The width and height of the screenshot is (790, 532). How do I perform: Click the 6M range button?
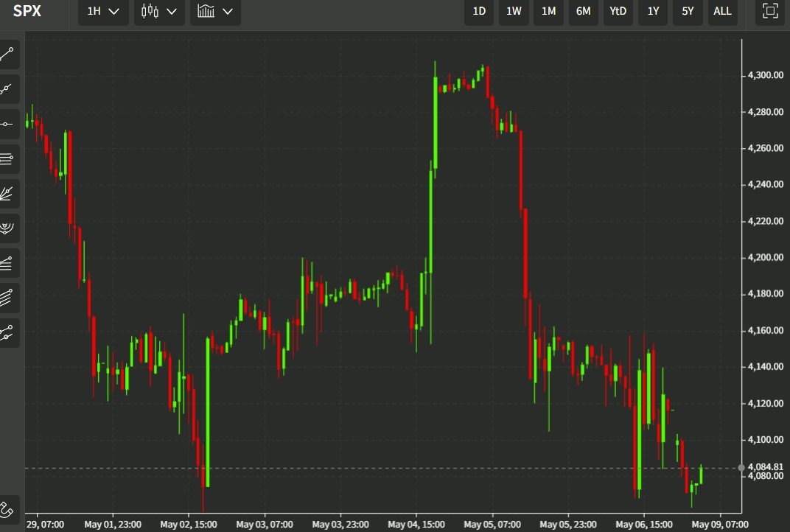(583, 11)
